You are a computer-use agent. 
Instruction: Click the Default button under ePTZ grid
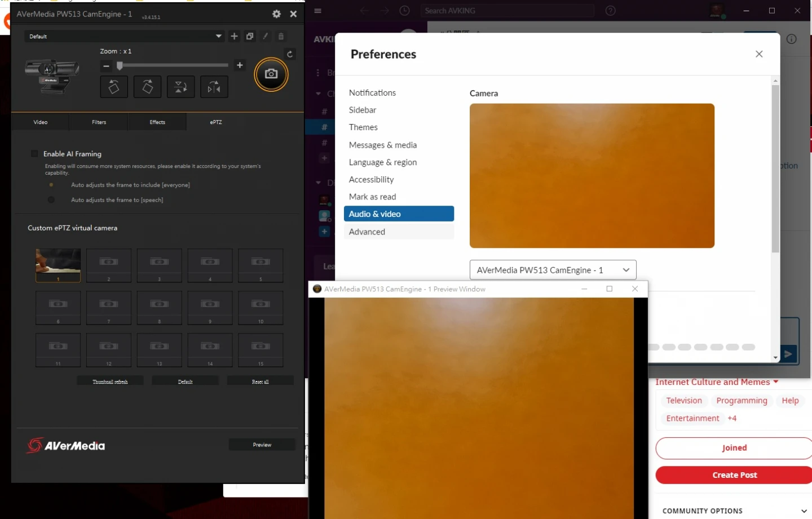click(x=185, y=382)
